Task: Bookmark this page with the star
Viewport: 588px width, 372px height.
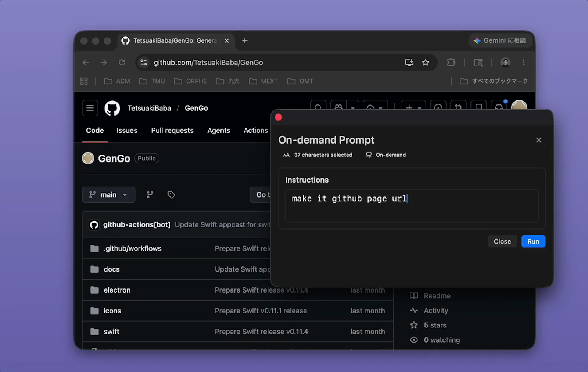Action: (x=426, y=63)
